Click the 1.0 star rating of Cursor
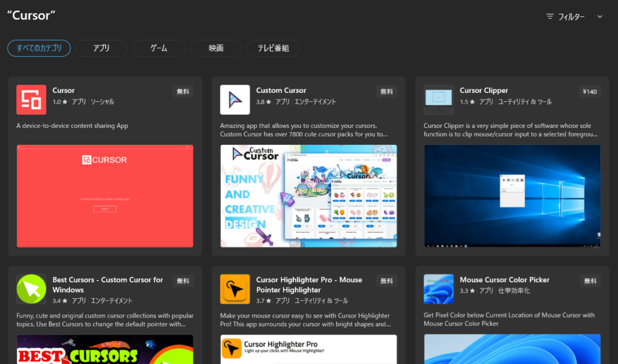This screenshot has width=618, height=364. (60, 102)
